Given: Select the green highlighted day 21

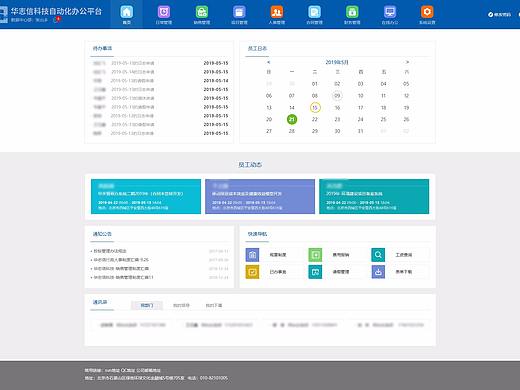Looking at the screenshot, I should click(x=292, y=119).
